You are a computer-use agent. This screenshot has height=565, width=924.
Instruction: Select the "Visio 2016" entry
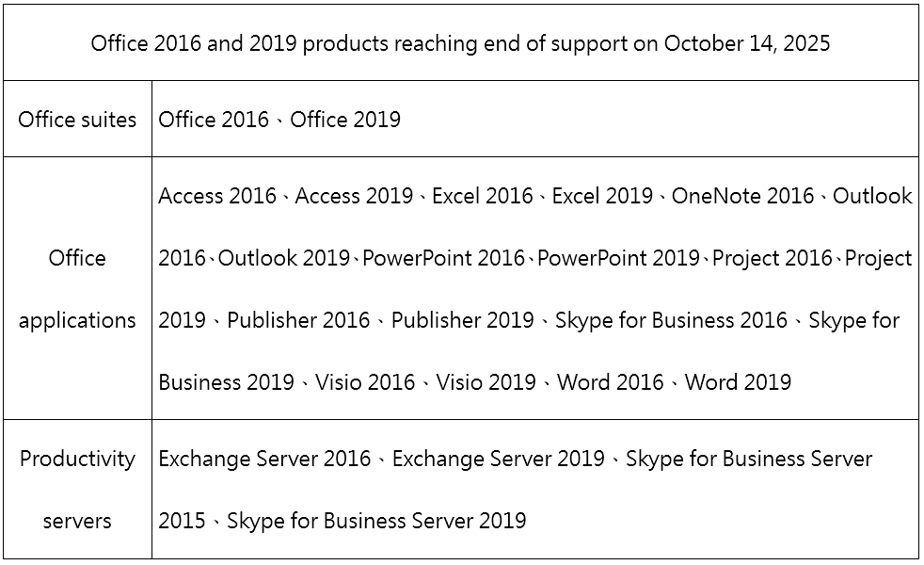[x=365, y=382]
